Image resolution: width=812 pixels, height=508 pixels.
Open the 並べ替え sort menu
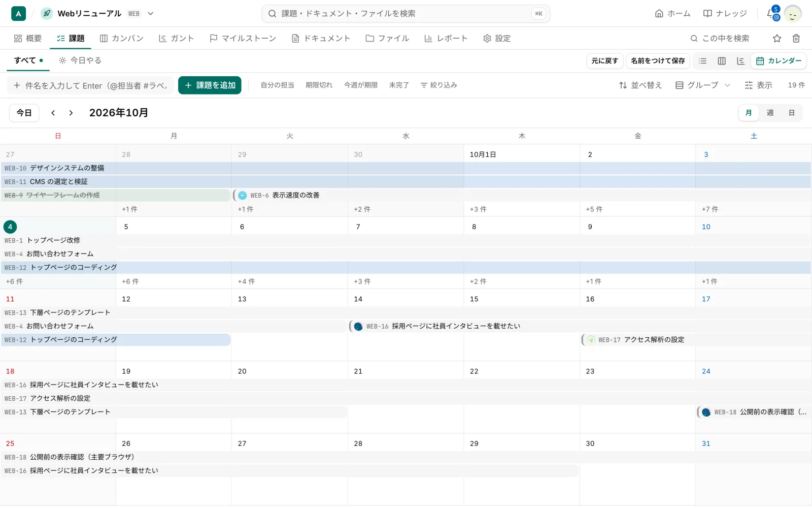click(640, 85)
